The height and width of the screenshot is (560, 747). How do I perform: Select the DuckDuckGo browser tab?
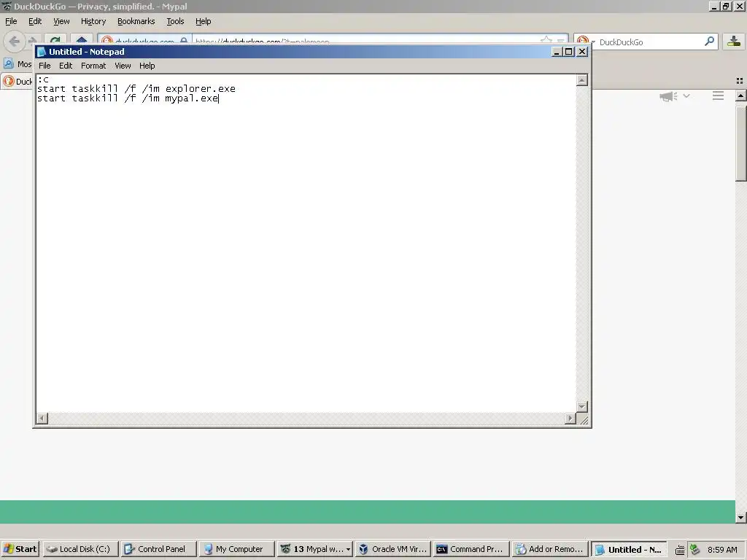click(x=18, y=82)
